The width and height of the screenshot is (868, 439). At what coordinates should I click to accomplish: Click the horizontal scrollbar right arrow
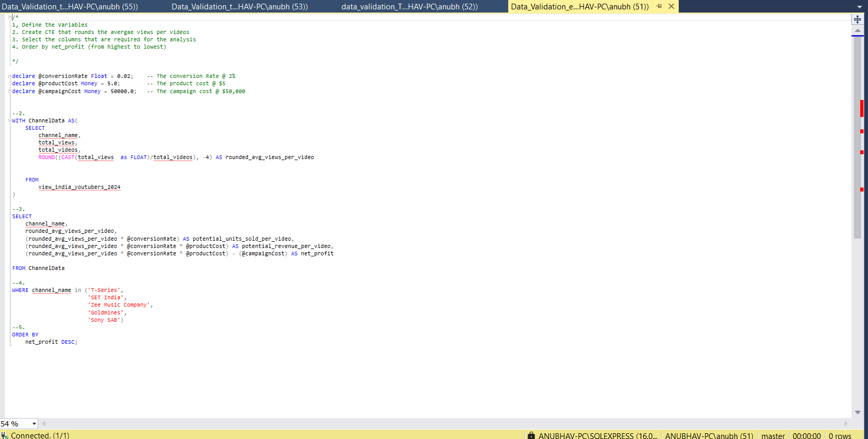(846, 423)
